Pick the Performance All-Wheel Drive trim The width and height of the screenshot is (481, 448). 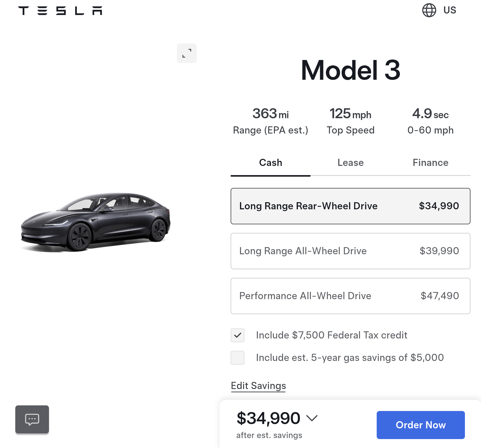[350, 296]
